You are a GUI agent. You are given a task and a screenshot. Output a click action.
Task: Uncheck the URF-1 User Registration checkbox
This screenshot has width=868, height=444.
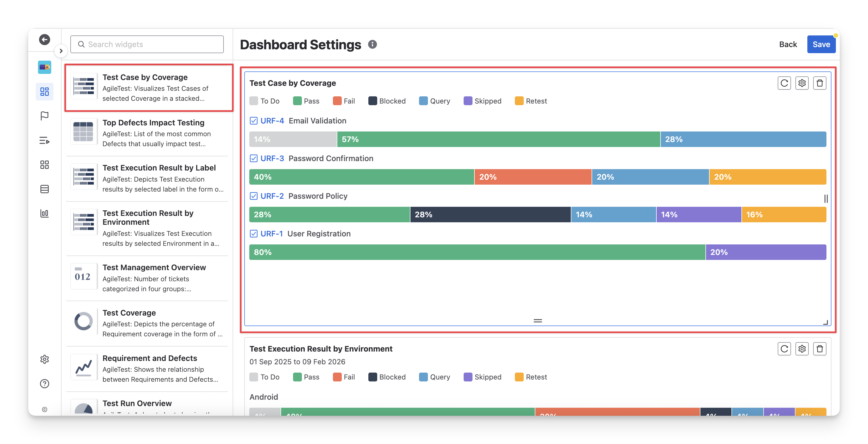click(254, 234)
